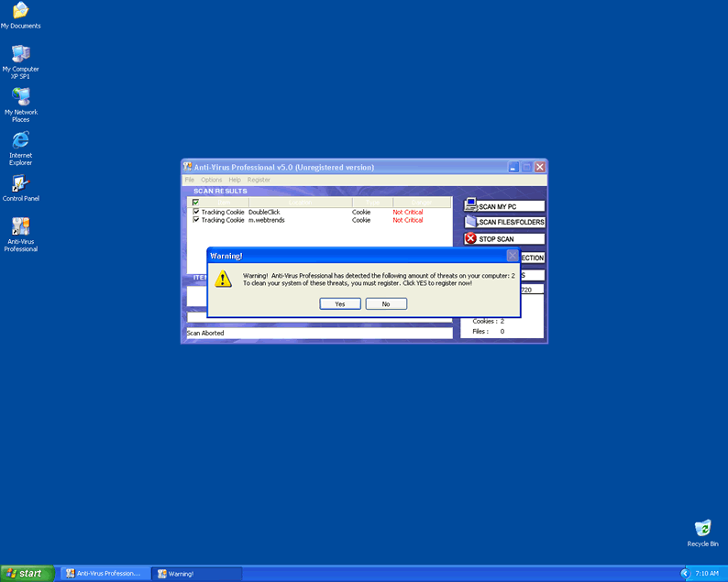This screenshot has width=728, height=582.
Task: Open the Register menu
Action: (x=259, y=180)
